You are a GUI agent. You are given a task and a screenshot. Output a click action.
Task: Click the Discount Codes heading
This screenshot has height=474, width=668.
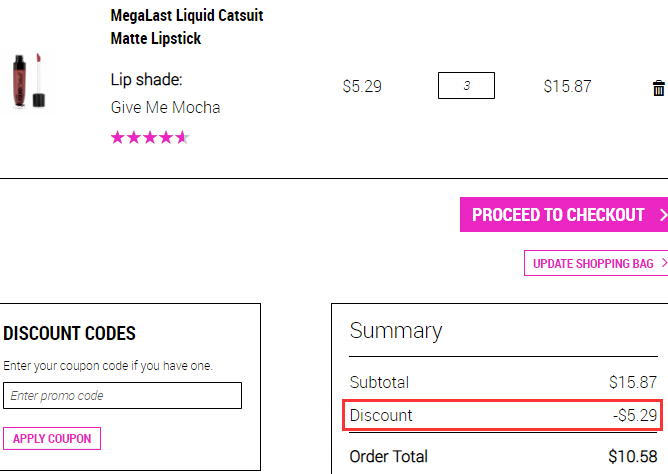click(69, 333)
